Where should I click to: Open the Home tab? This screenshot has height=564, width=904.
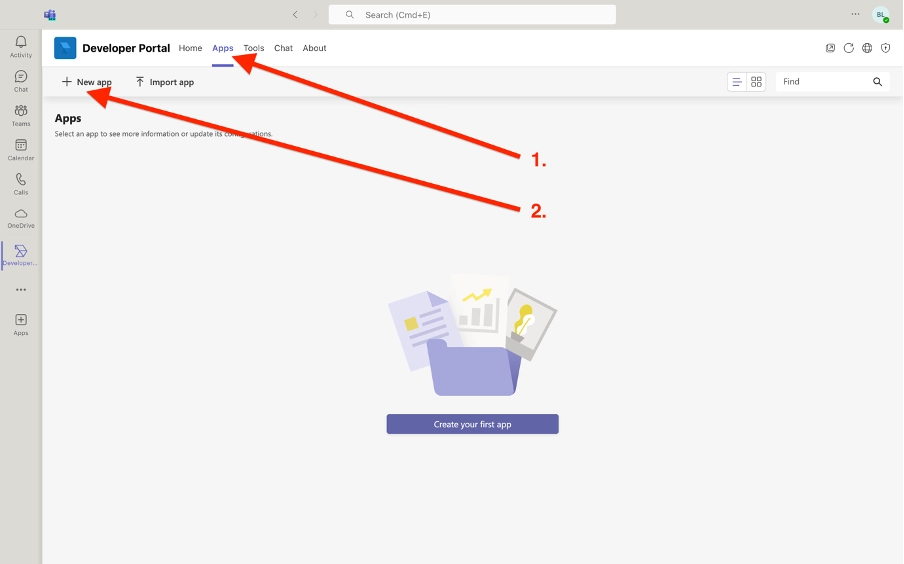click(x=190, y=48)
